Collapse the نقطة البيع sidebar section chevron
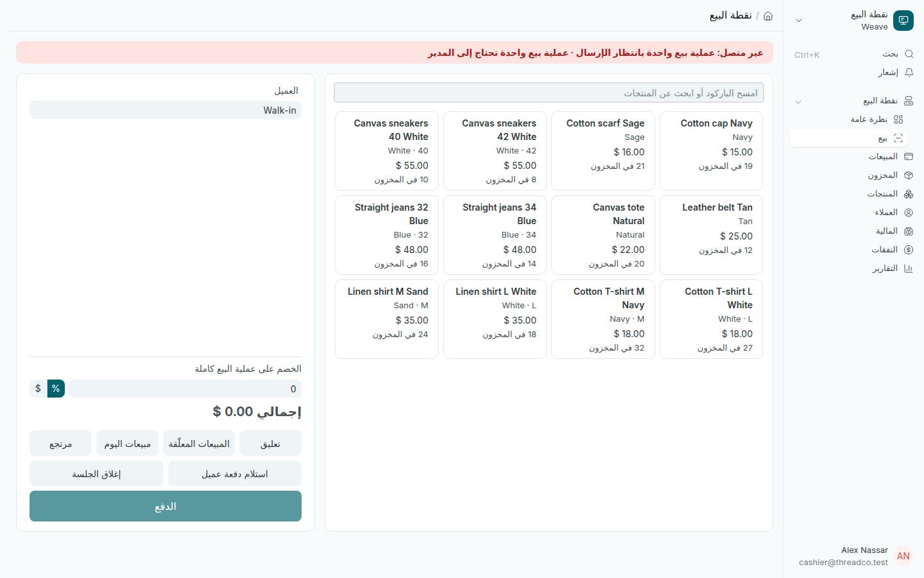 (x=798, y=101)
